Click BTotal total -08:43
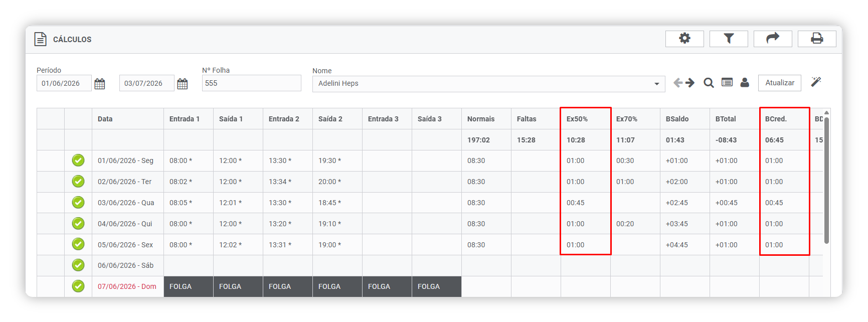 [x=735, y=140]
